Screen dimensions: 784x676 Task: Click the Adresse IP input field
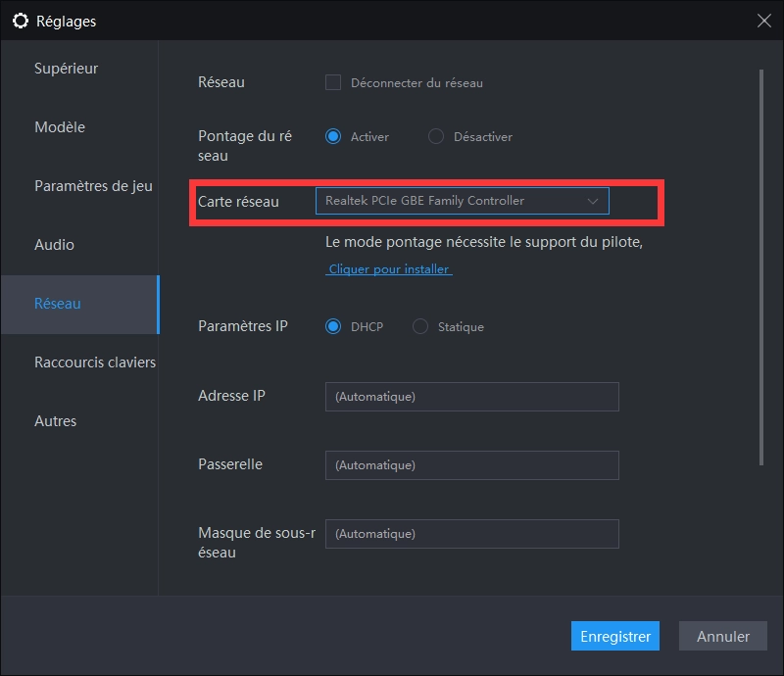pos(471,397)
